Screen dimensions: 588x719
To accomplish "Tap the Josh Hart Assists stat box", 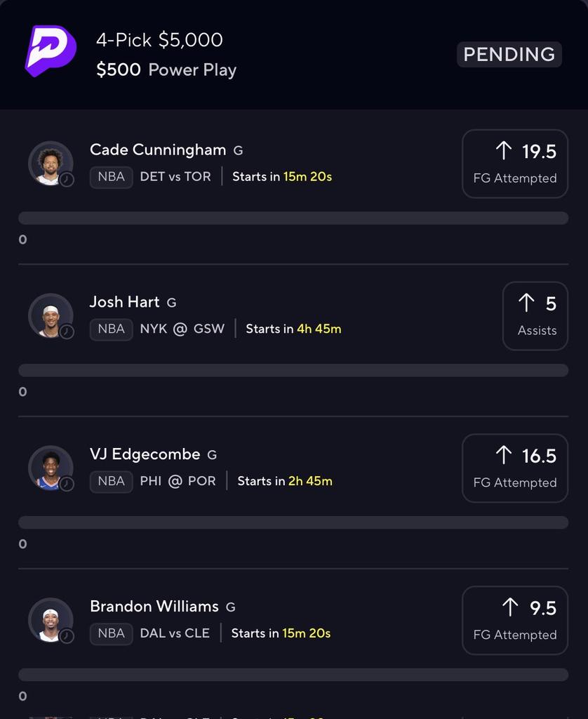I will coord(535,316).
